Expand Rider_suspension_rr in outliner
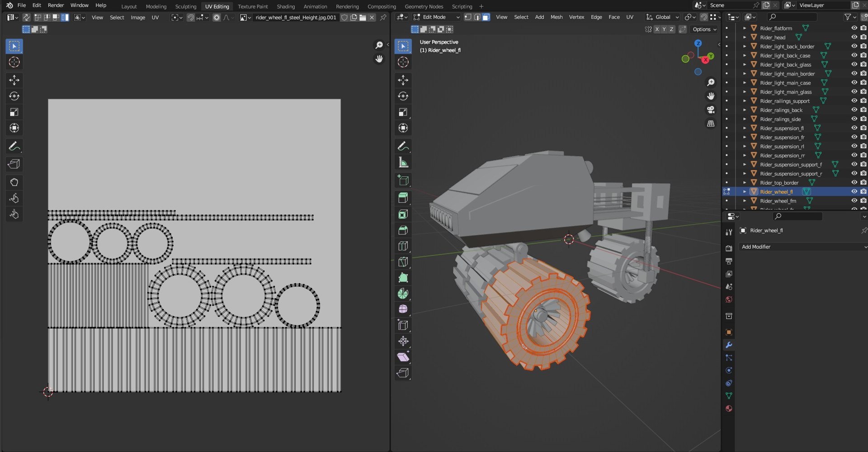The image size is (868, 452). pos(745,155)
